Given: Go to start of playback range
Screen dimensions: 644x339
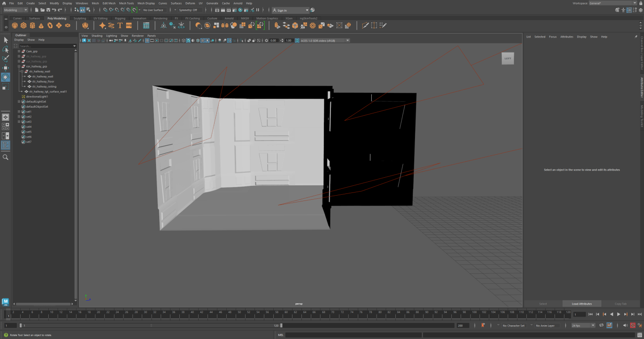Looking at the screenshot, I should [x=590, y=314].
